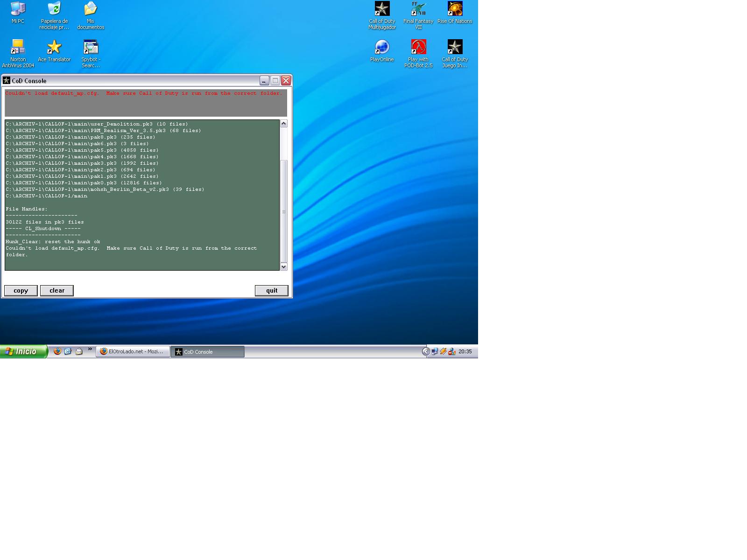Click the pak1.pk3 (2642 files) line
The width and height of the screenshot is (747, 560).
click(82, 176)
